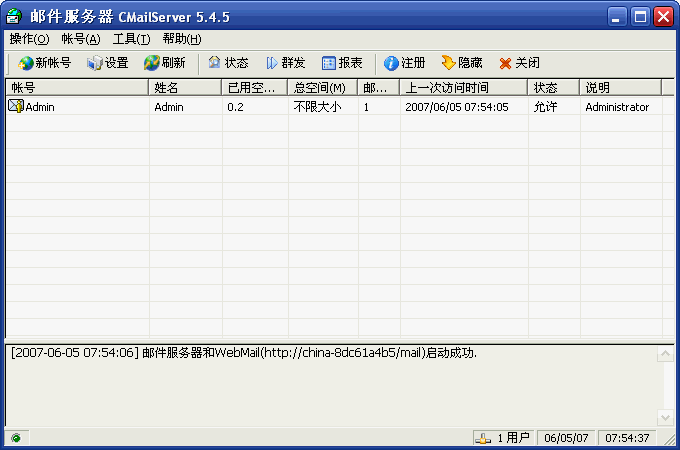Click the log pane scroll up arrow
This screenshot has width=680, height=450.
665,354
